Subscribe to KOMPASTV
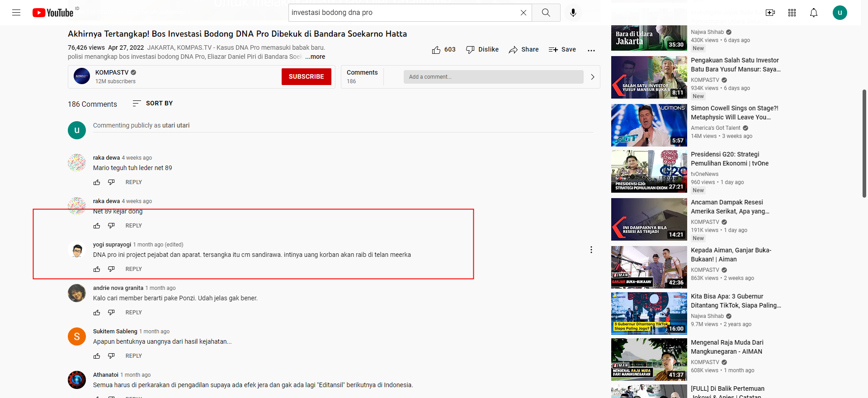 click(x=307, y=76)
